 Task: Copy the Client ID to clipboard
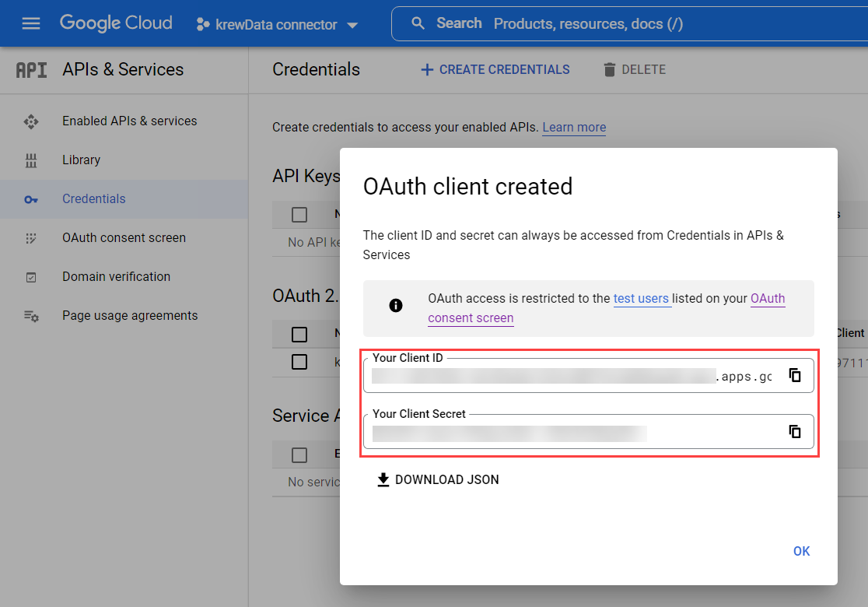(794, 376)
